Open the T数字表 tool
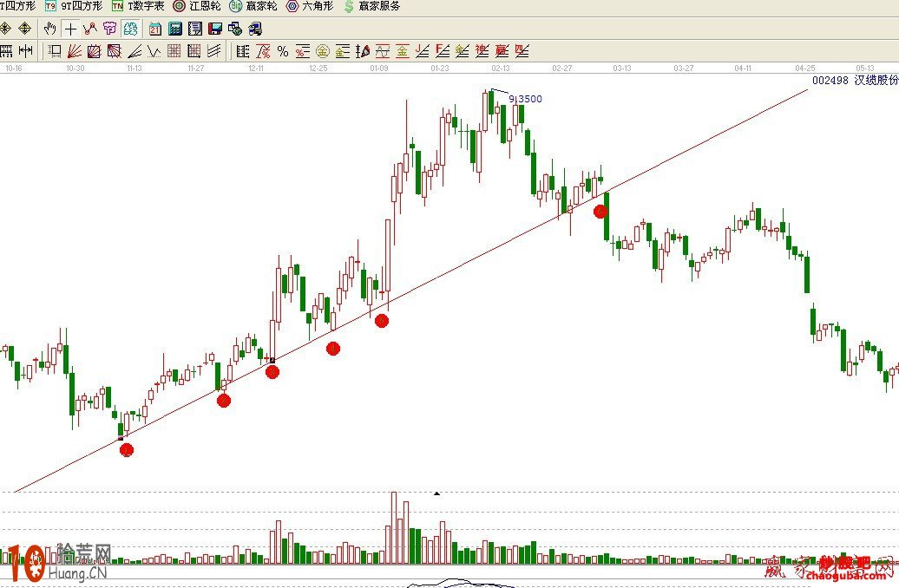 [x=138, y=6]
